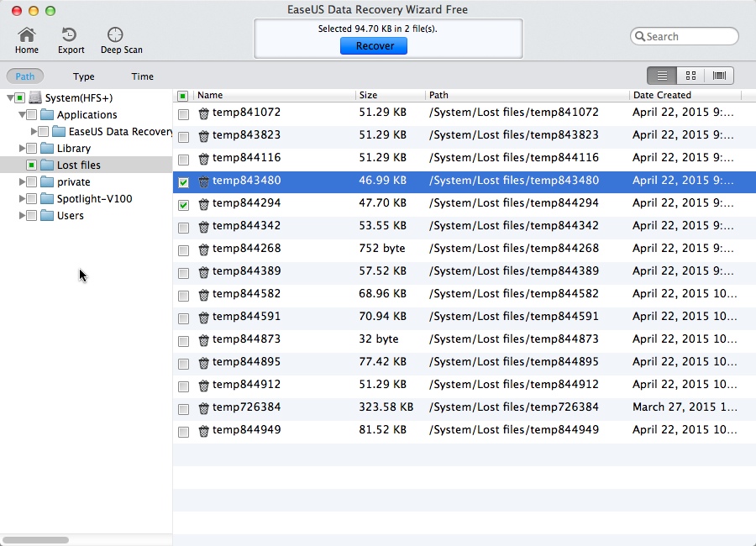Click the Spotlight-V100 folder icon
The image size is (756, 546).
pyautogui.click(x=47, y=199)
